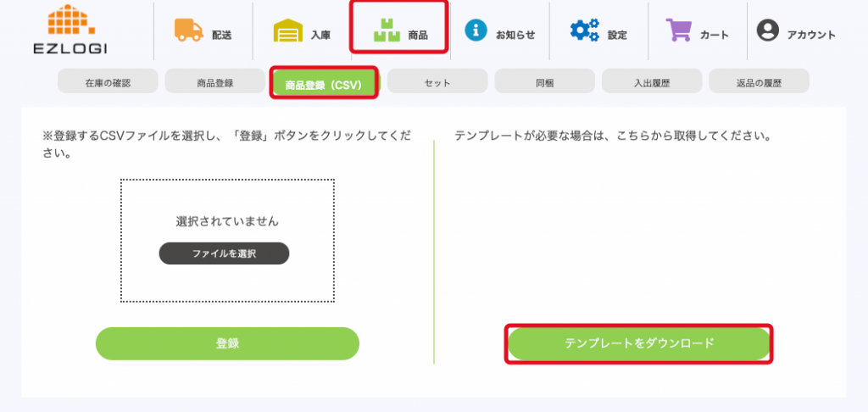Viewport: 868px width, 412px height.
Task: Click the blue settings gears icon
Action: click(583, 31)
